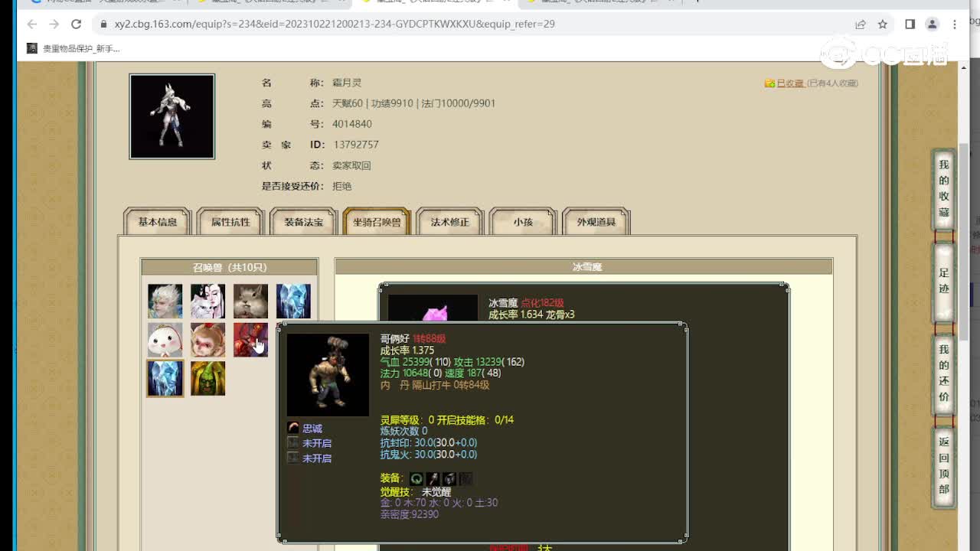Switch to the 基本信息 tab

[158, 222]
